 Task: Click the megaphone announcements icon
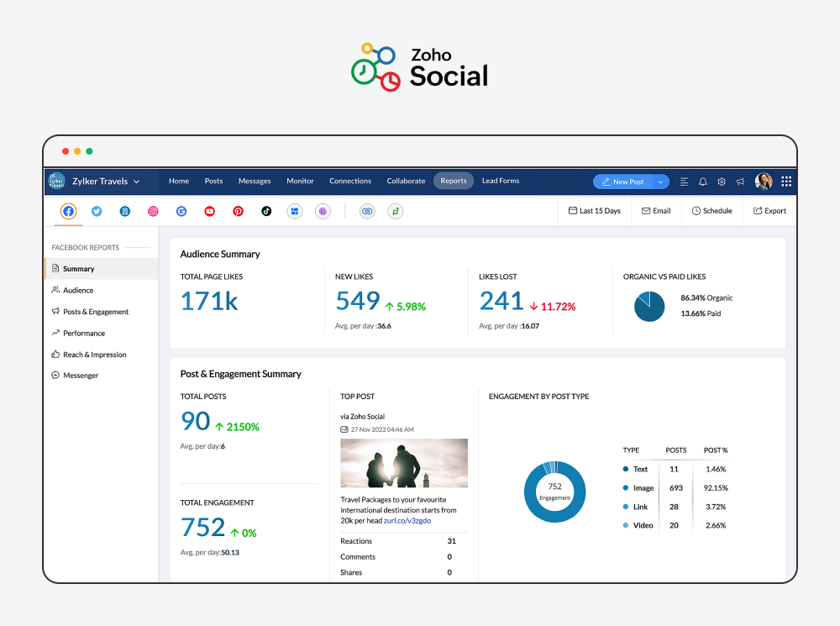[x=740, y=181]
